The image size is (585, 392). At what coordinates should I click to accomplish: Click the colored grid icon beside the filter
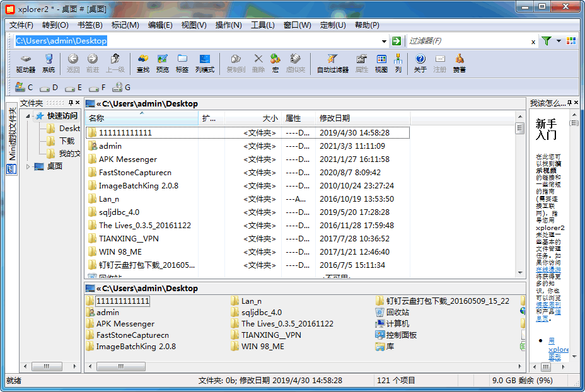[571, 41]
